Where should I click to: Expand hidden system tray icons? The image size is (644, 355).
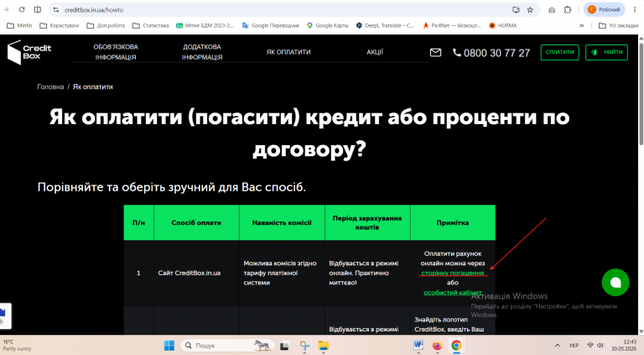(558, 346)
